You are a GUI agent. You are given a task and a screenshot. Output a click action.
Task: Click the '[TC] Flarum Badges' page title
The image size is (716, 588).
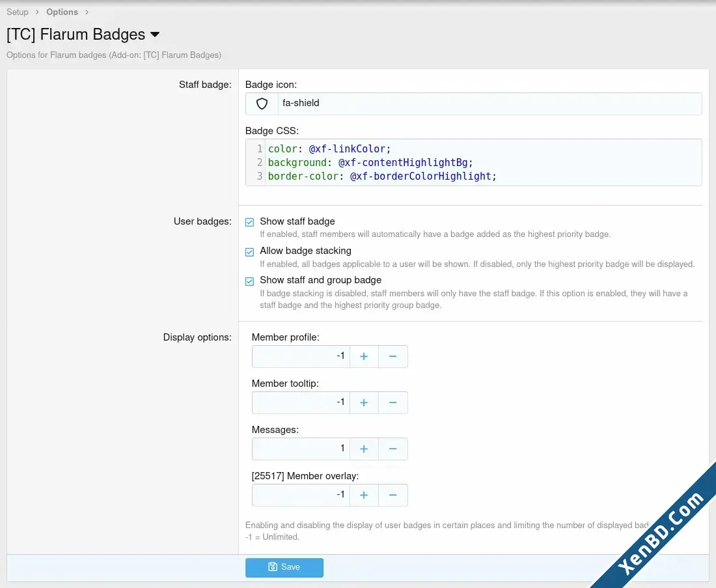coord(76,35)
